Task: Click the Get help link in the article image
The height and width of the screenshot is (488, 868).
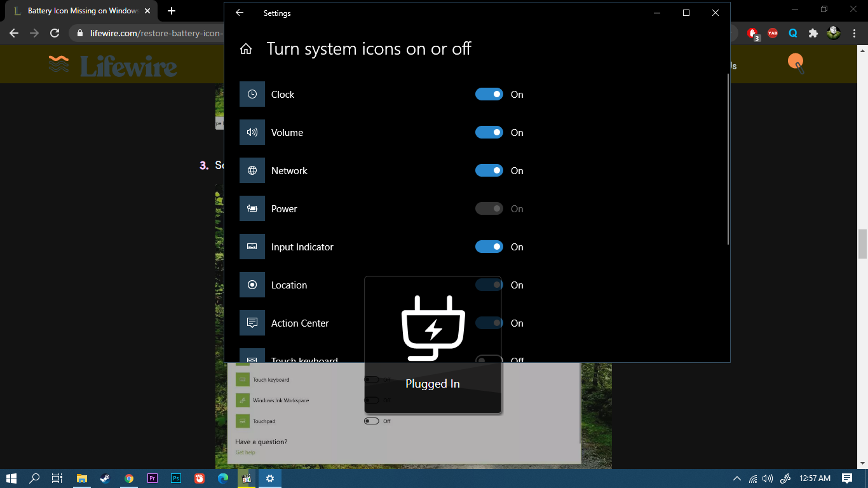Action: coord(245,452)
